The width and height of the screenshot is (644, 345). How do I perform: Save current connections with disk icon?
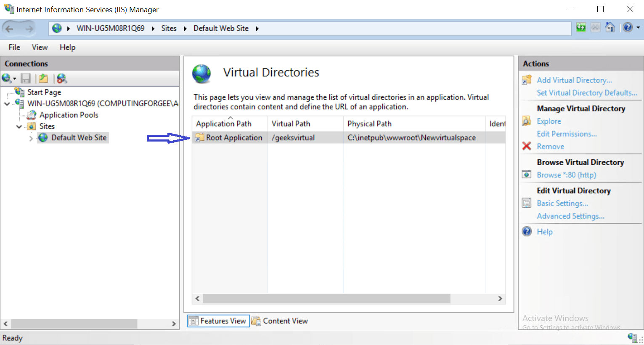coord(26,78)
